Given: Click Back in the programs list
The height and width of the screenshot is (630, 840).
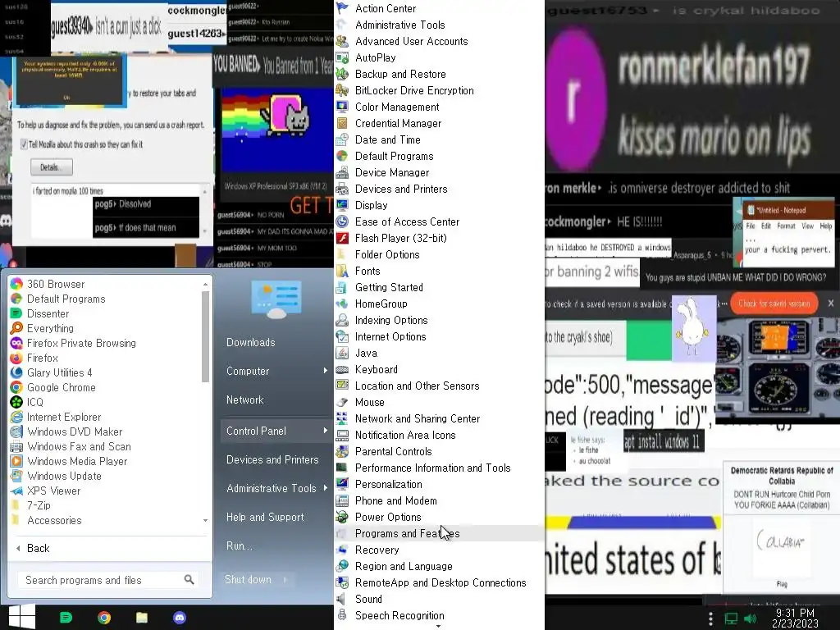Looking at the screenshot, I should [38, 548].
